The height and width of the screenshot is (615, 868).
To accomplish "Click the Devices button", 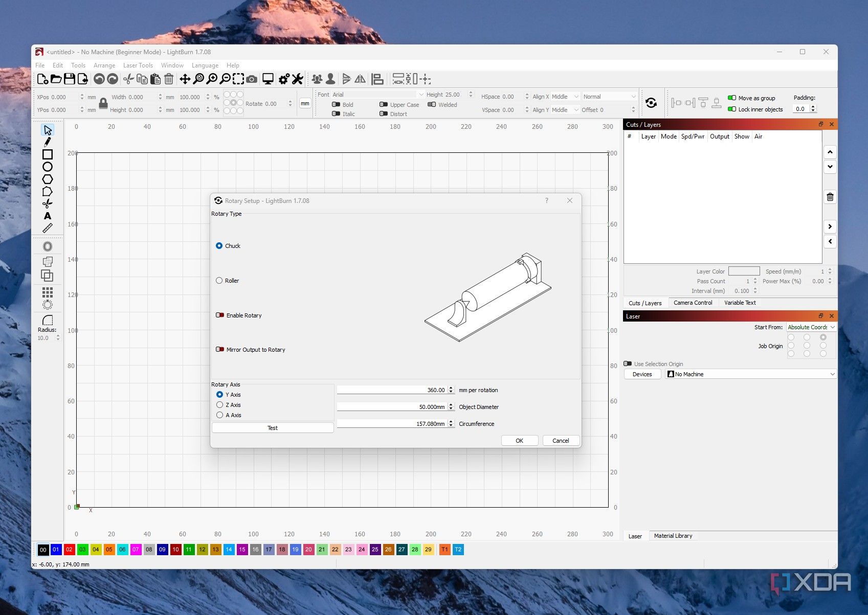I will click(x=642, y=374).
